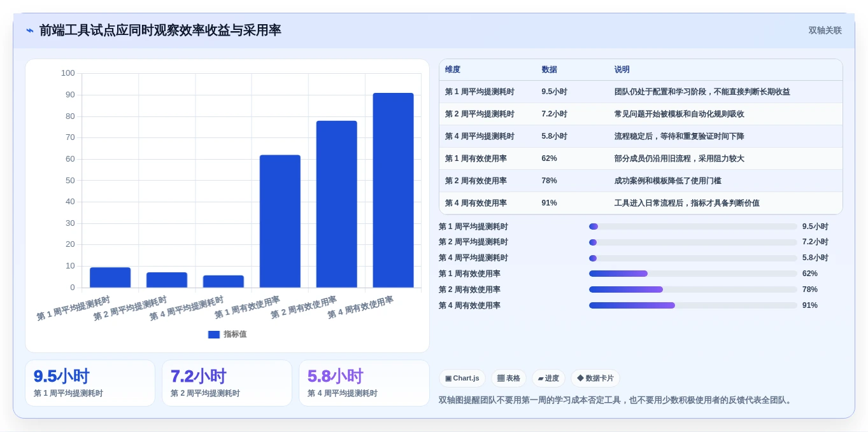This screenshot has width=868, height=432.
Task: Click the Chart.js tag chip
Action: click(462, 379)
